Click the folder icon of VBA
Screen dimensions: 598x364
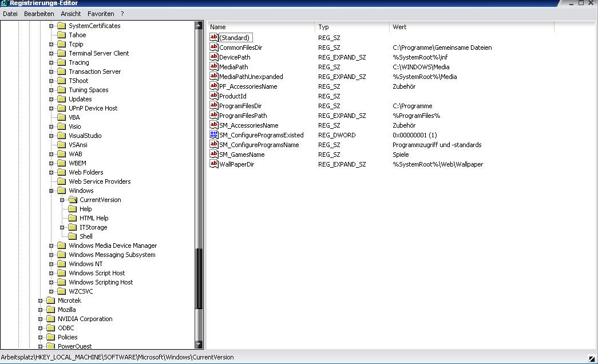coord(61,117)
